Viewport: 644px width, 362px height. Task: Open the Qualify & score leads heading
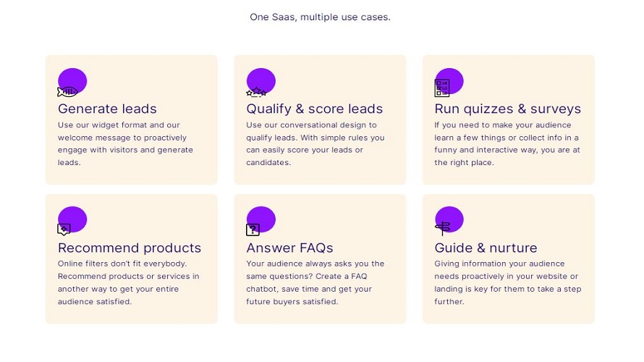coord(314,109)
